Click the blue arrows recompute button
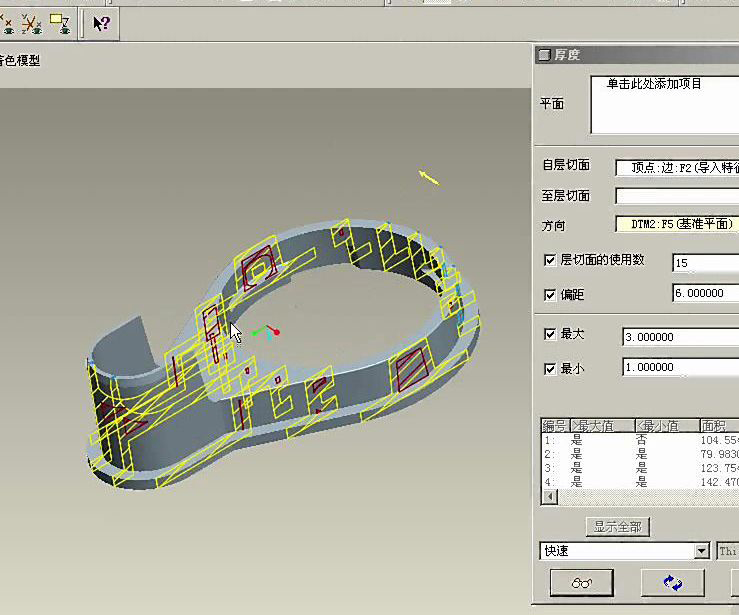 click(672, 582)
